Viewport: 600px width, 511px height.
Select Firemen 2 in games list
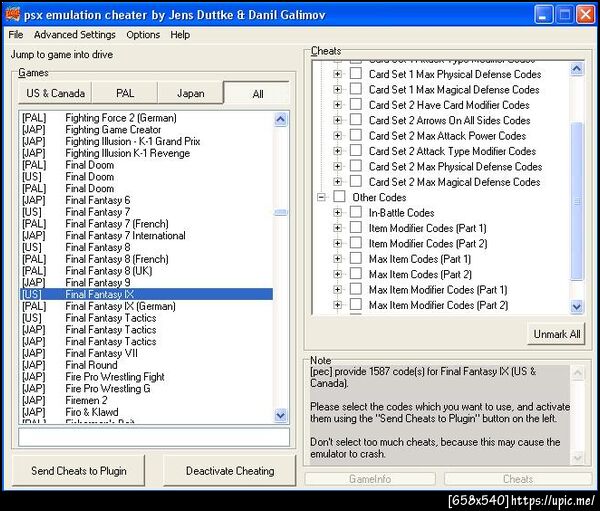point(147,400)
